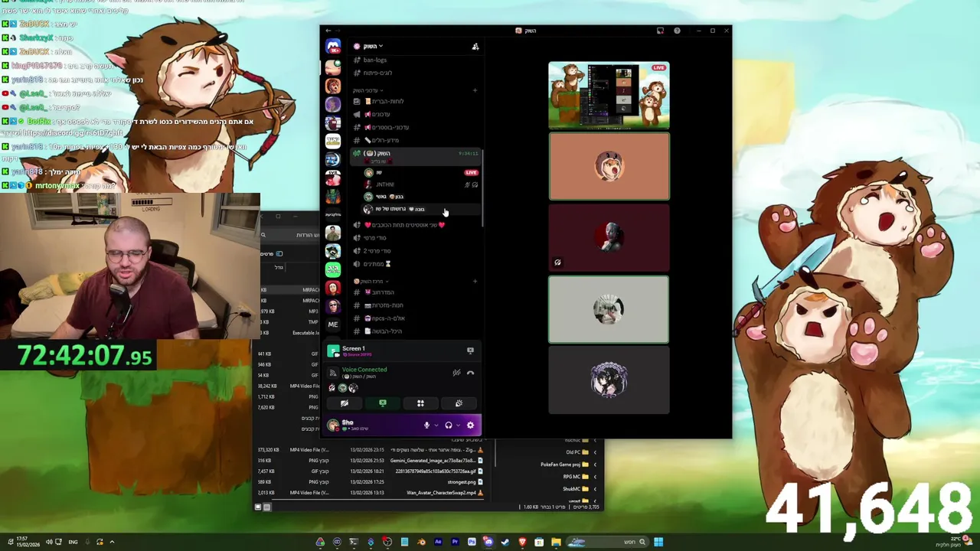Open Microsoft Store from taskbar
Viewport: 980px width, 551px height.
click(x=539, y=542)
